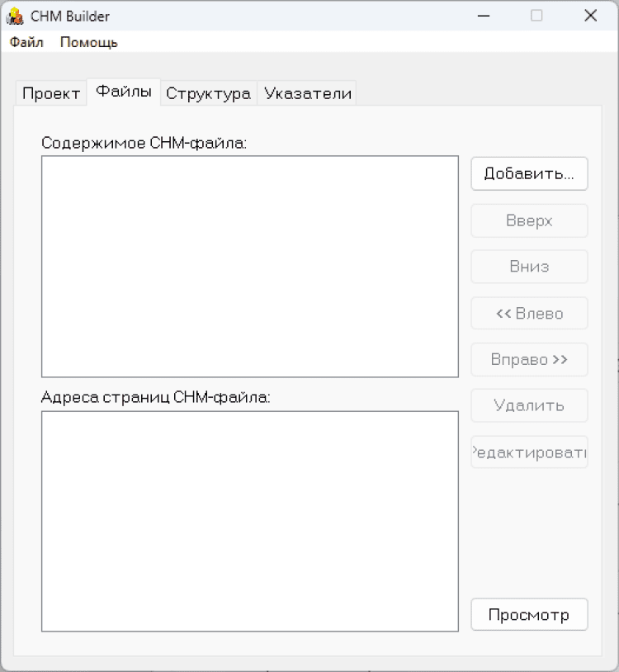Open the Помощь menu

click(88, 42)
